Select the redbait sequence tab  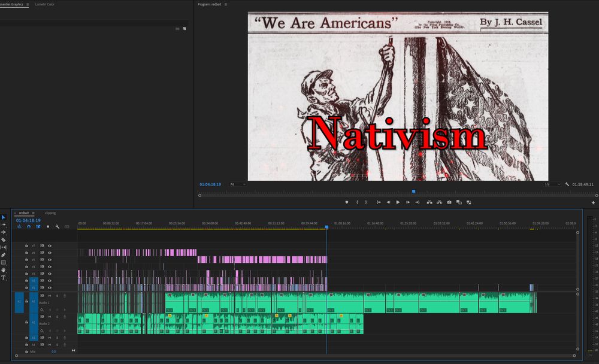click(x=24, y=213)
